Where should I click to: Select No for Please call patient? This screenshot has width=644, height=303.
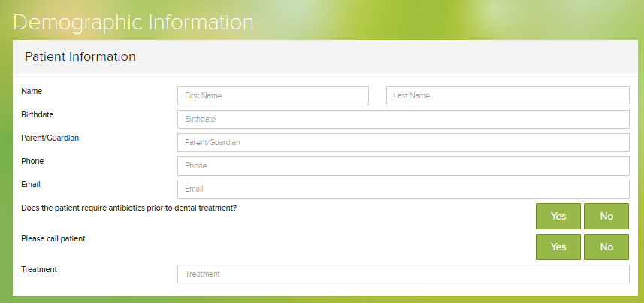tap(606, 247)
